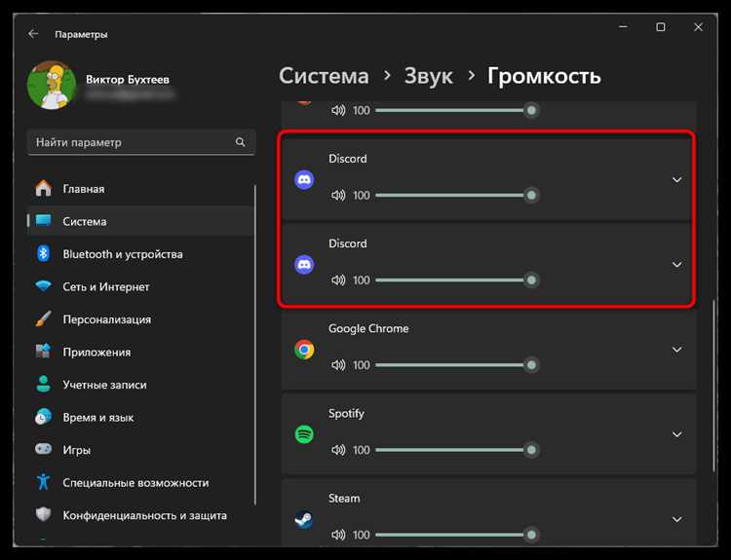The width and height of the screenshot is (731, 560).
Task: Click the Громкость breadcrumb heading
Action: click(544, 76)
